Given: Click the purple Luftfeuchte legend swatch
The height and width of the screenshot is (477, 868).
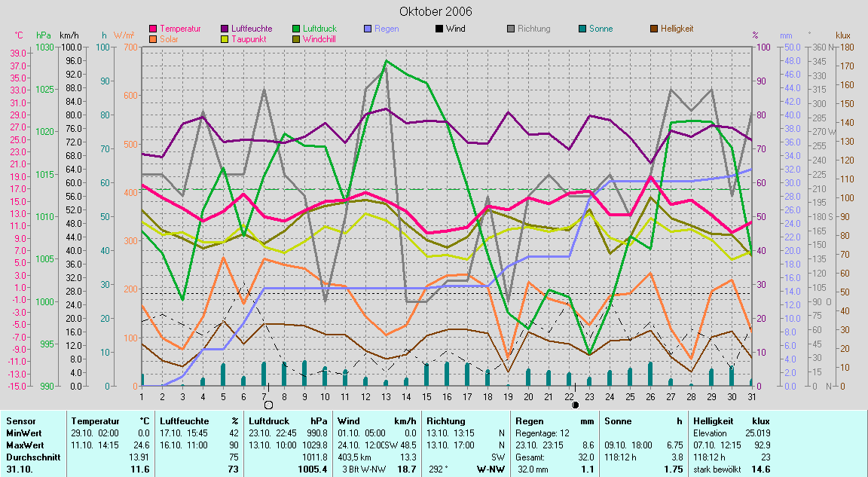Looking at the screenshot, I should tap(225, 29).
